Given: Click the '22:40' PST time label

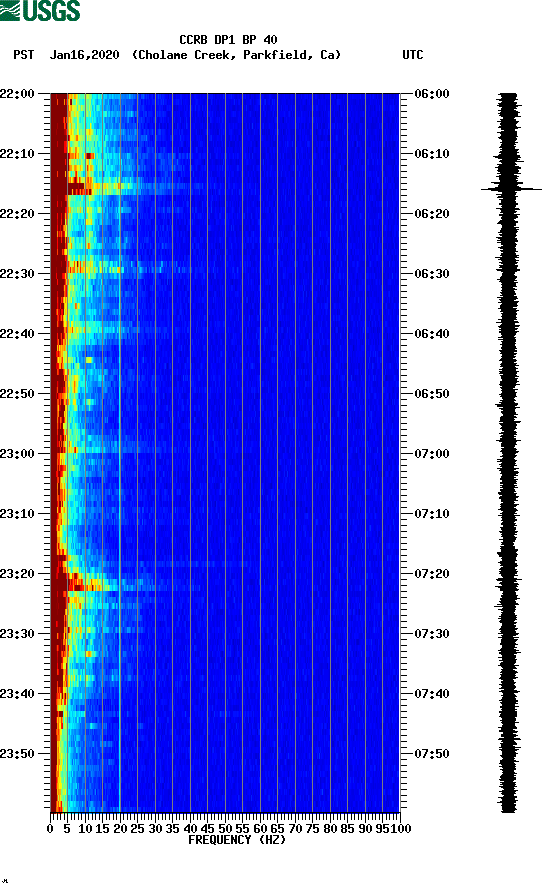Looking at the screenshot, I should pyautogui.click(x=17, y=333).
